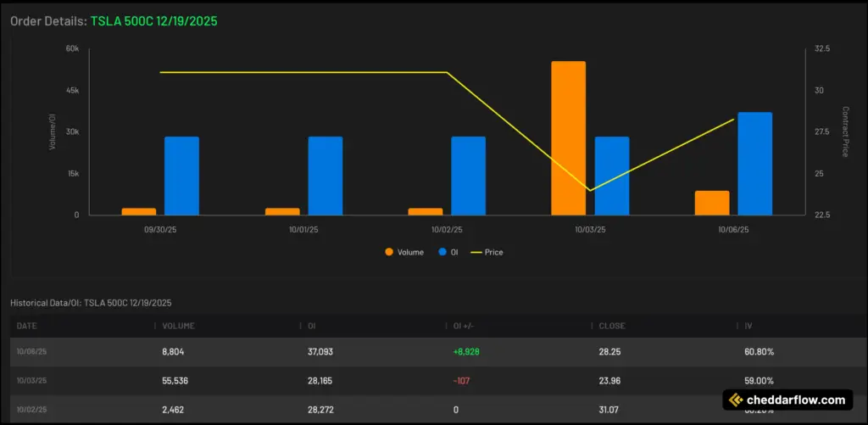Select the 10/02/25 date cell
Viewport: 868px width, 425px height.
(31, 410)
